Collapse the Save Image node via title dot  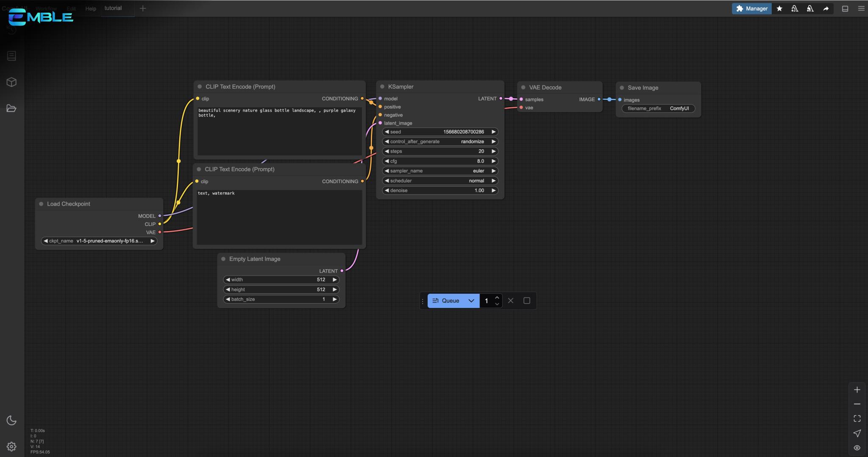pos(622,88)
